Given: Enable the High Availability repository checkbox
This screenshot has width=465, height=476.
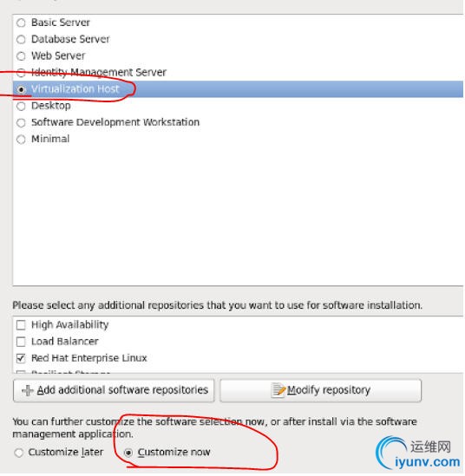Looking at the screenshot, I should pyautogui.click(x=21, y=325).
